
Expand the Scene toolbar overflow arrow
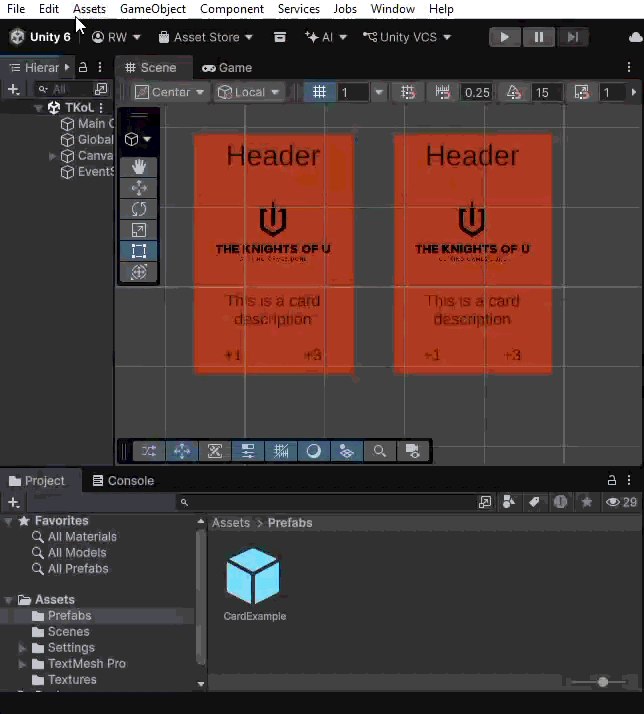pyautogui.click(x=634, y=92)
